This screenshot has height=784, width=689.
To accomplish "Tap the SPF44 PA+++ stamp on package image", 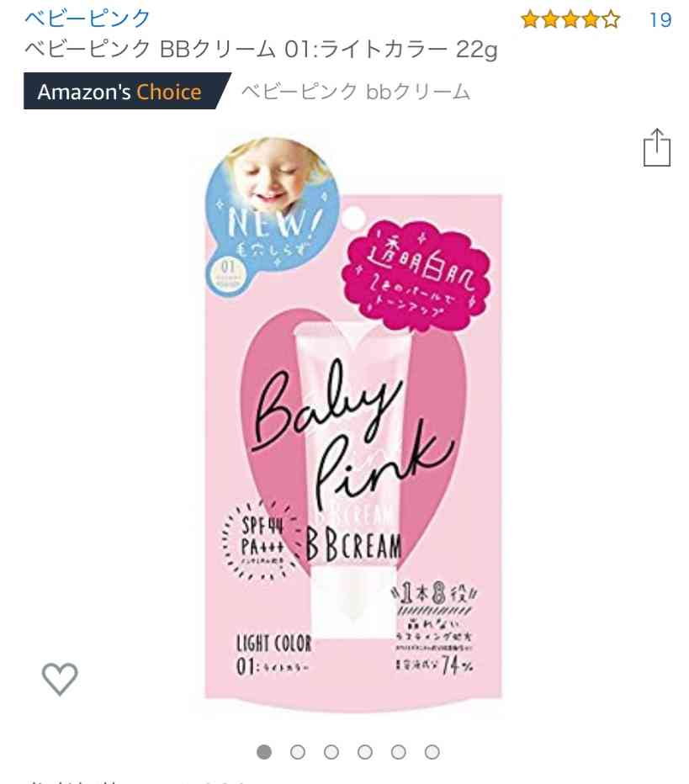I will pos(262,542).
